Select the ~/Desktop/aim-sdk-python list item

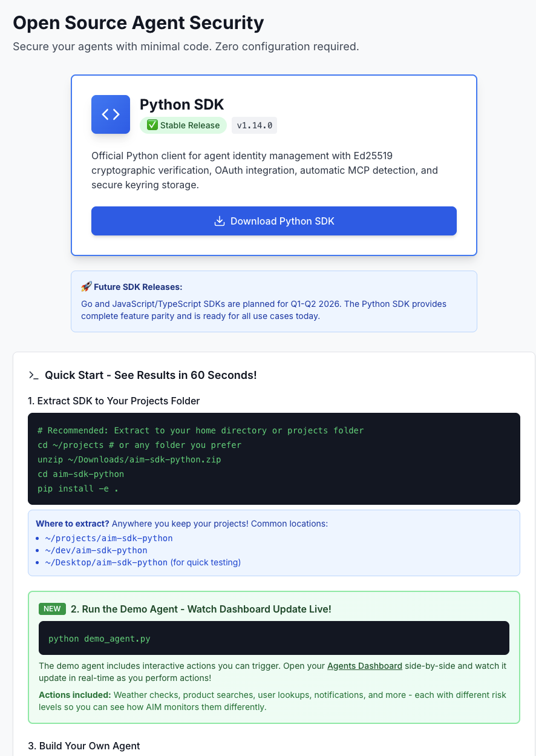tap(106, 562)
